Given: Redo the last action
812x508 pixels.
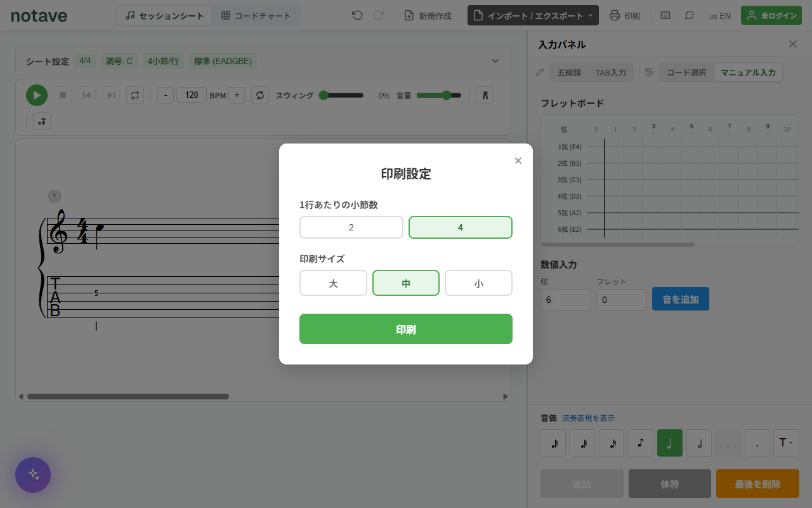Looking at the screenshot, I should point(379,15).
